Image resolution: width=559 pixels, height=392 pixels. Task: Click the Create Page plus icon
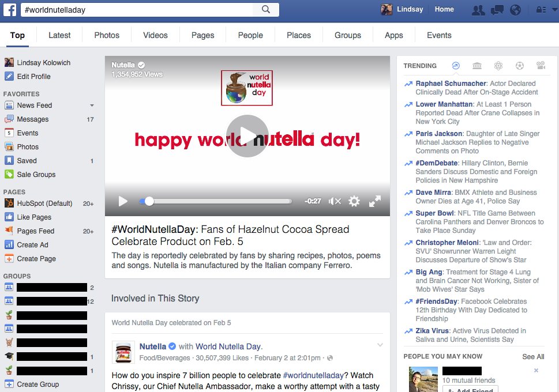click(x=9, y=259)
